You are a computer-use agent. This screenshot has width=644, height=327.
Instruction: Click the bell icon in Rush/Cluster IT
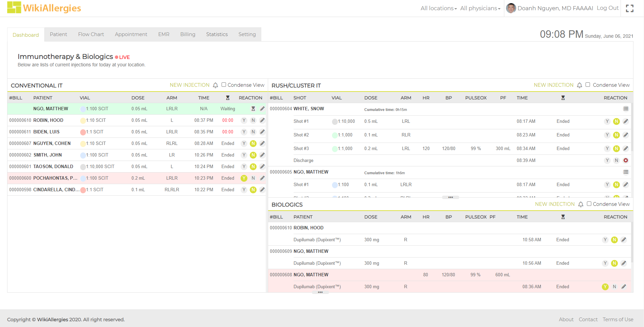pyautogui.click(x=579, y=85)
